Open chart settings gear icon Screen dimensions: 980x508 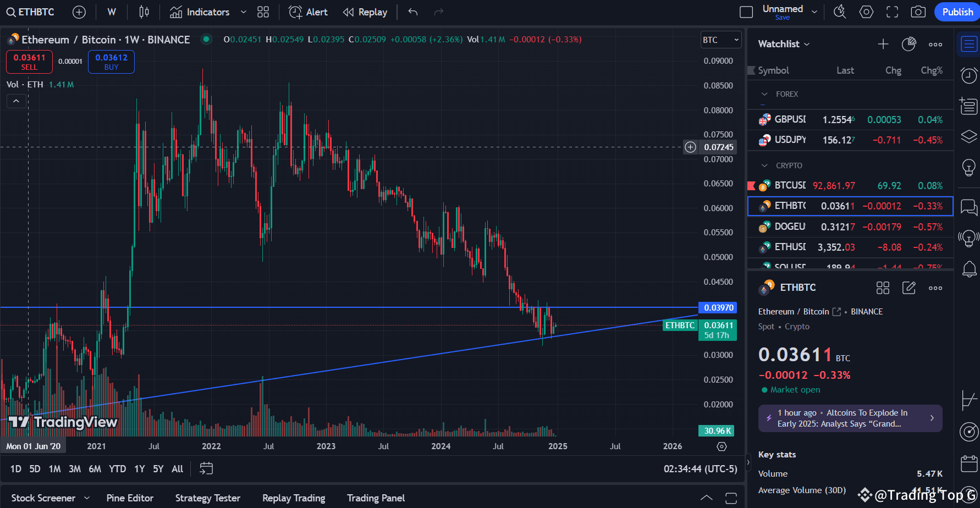[x=866, y=12]
